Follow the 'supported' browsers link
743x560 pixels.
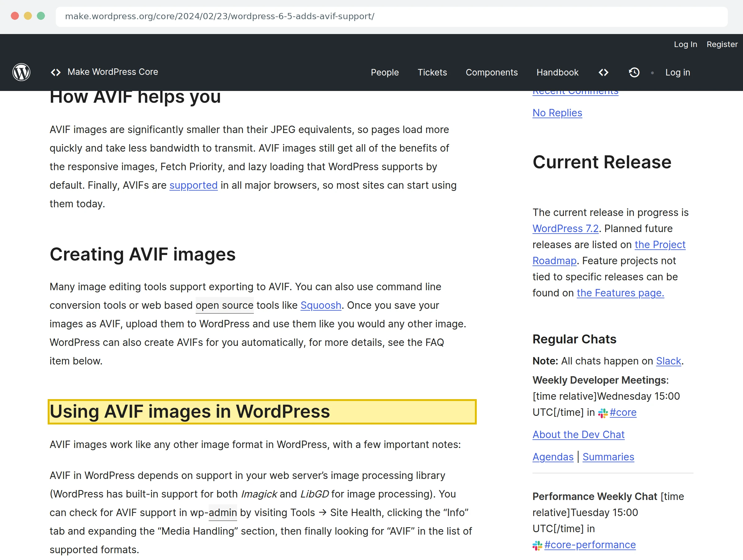pyautogui.click(x=193, y=185)
